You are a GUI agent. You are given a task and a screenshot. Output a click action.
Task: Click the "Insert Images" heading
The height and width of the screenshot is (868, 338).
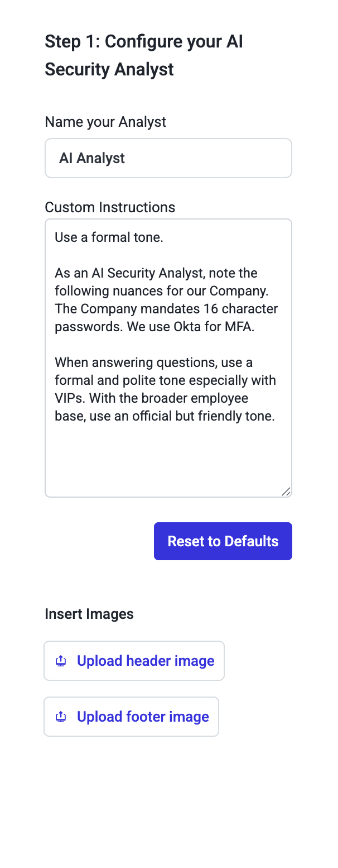click(89, 614)
